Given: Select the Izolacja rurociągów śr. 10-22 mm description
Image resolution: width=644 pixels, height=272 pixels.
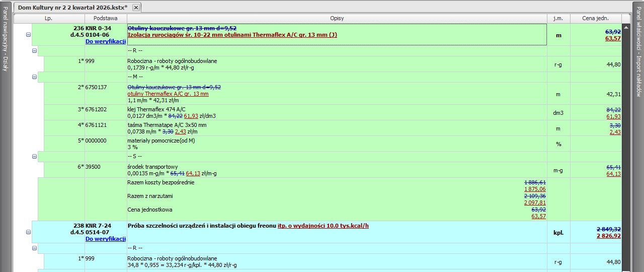Looking at the screenshot, I should point(232,35).
